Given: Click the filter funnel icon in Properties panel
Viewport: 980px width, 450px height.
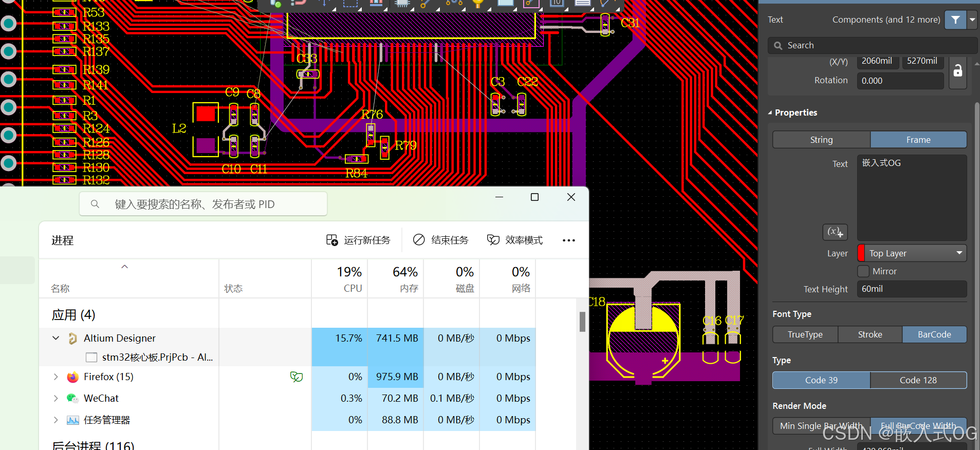Looking at the screenshot, I should tap(955, 20).
